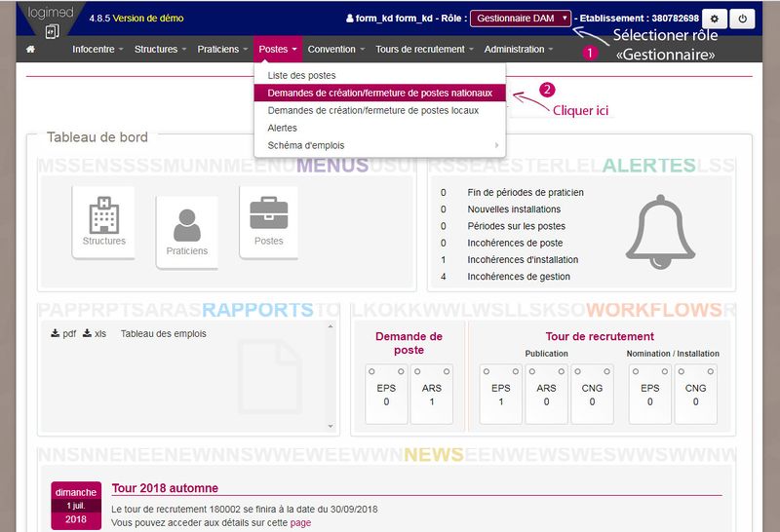780x532 pixels.
Task: Open Nomination / Installation CNG card
Action: [x=695, y=395]
